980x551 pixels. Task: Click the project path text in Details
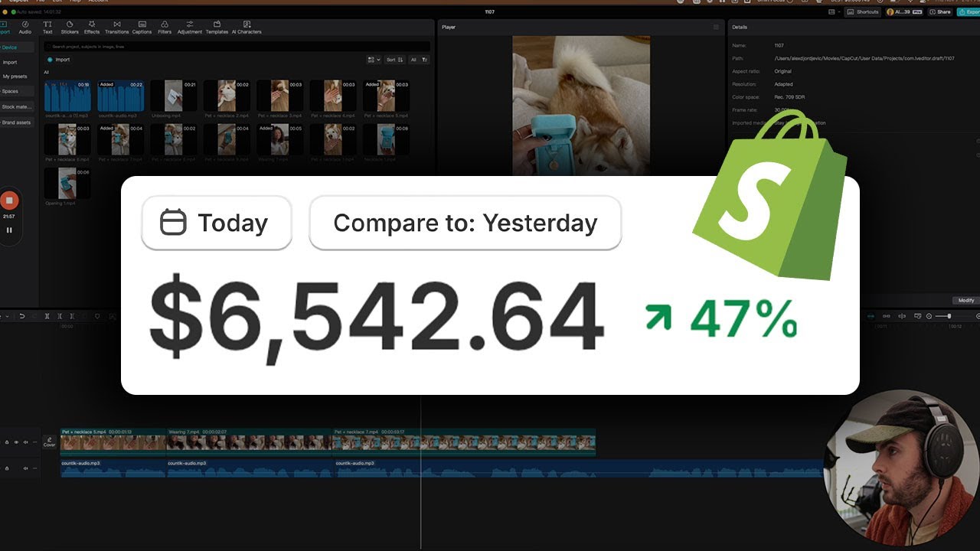click(x=864, y=58)
